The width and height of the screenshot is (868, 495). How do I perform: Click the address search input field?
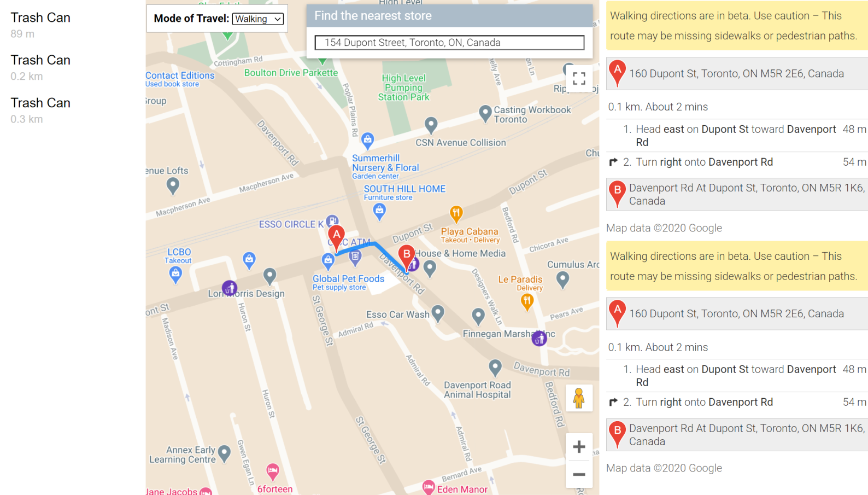pyautogui.click(x=449, y=43)
